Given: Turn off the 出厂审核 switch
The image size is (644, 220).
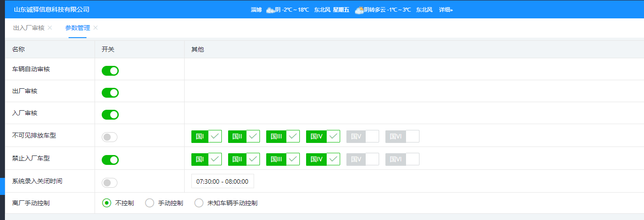Looking at the screenshot, I should tap(110, 93).
